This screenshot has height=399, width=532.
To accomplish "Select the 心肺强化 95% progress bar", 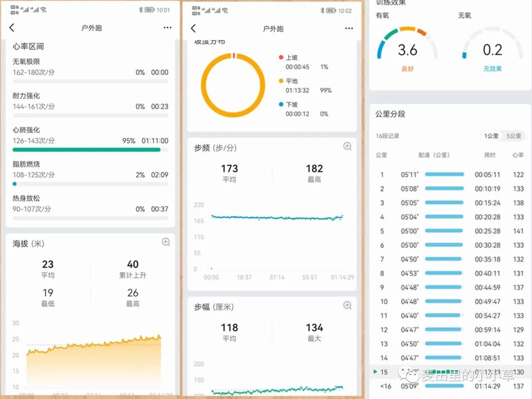I will (90, 150).
